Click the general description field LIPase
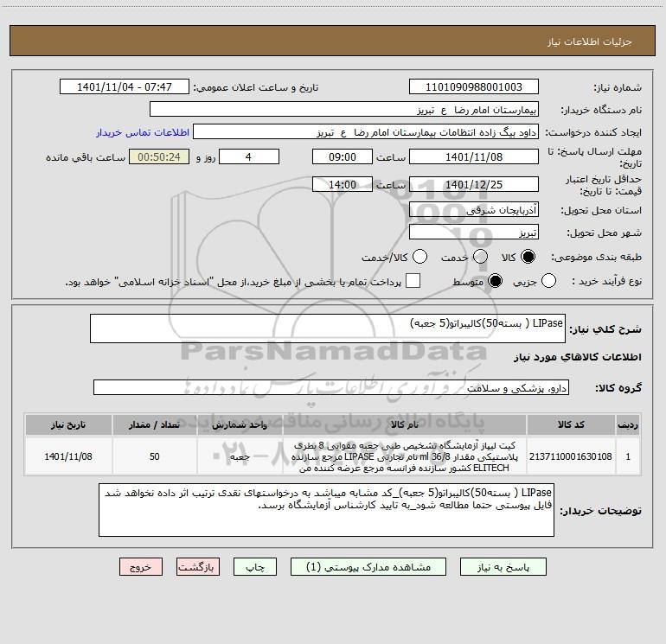Screen dimensions: 666x644 pyautogui.click(x=328, y=328)
